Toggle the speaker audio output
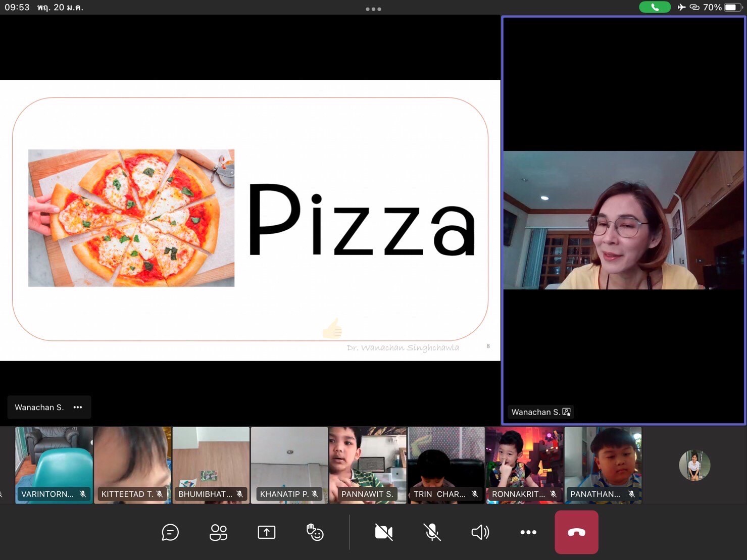This screenshot has height=560, width=747. click(x=480, y=532)
